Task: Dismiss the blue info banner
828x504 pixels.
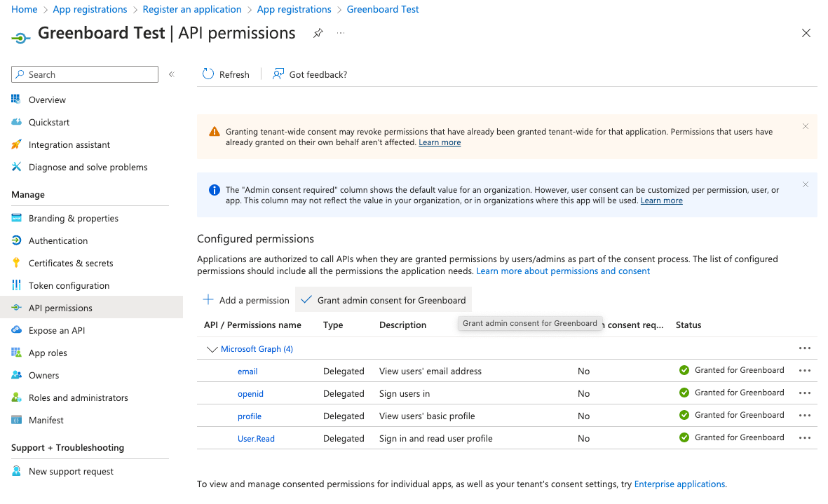Action: tap(806, 184)
